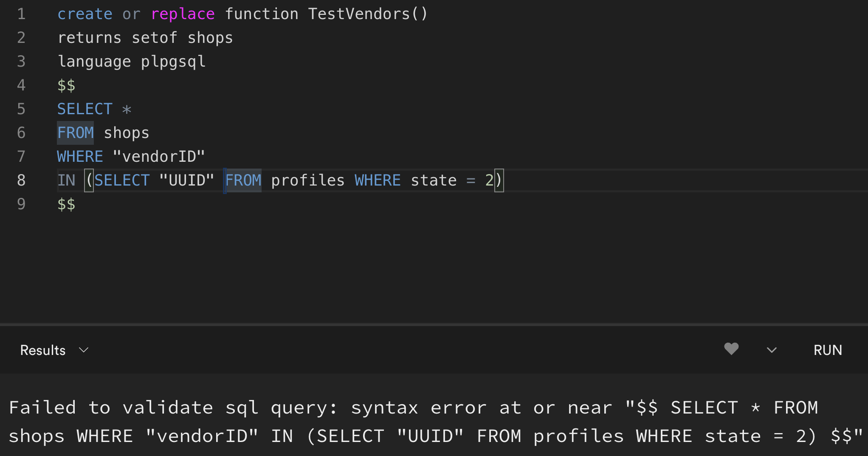Click the closing $$ on line 9
This screenshot has height=456, width=868.
pyautogui.click(x=66, y=204)
